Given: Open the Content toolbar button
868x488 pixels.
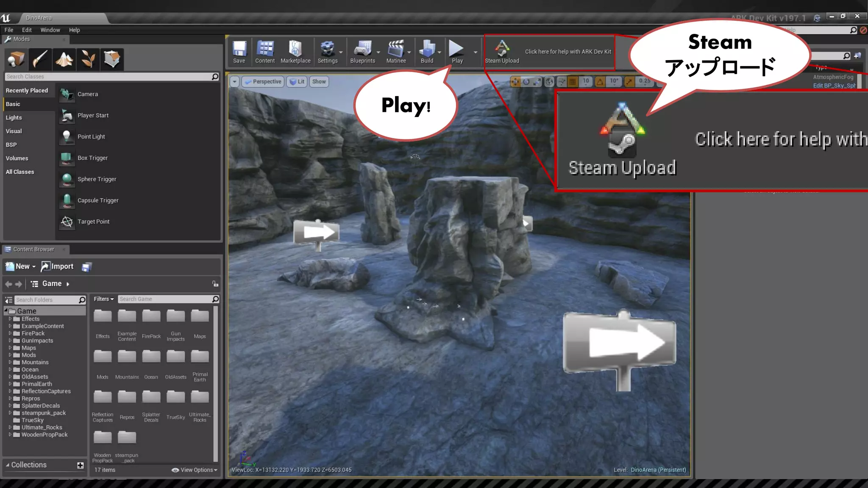Looking at the screenshot, I should pos(265,52).
